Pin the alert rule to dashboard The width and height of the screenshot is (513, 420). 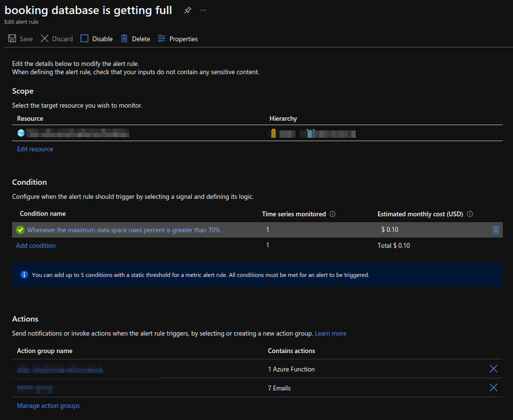[187, 10]
